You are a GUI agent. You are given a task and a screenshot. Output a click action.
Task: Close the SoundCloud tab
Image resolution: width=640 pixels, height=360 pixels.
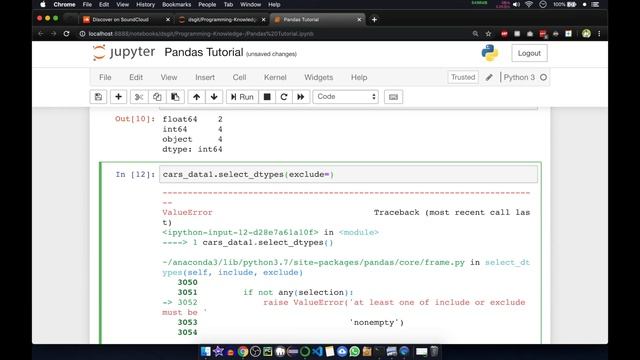[168, 20]
